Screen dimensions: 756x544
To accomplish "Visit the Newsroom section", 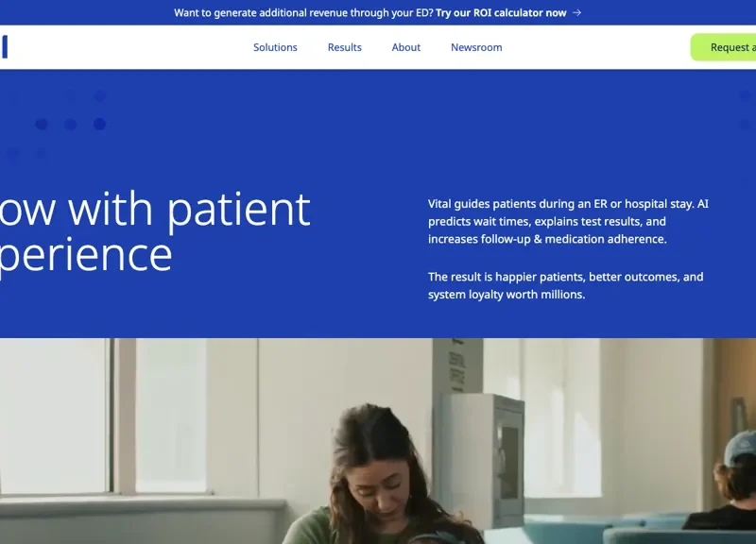I will point(476,47).
